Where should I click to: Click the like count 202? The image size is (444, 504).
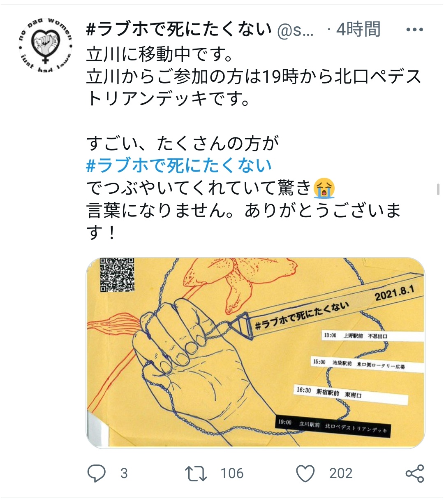(341, 474)
